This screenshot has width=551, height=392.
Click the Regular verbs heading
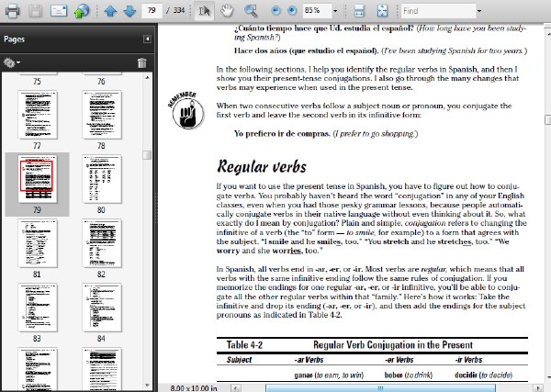[x=262, y=166]
